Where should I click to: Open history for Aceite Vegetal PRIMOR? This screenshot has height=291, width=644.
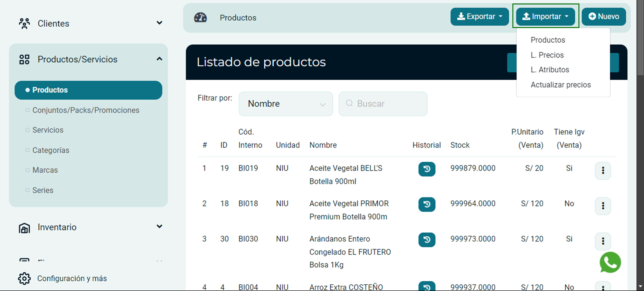point(427,205)
